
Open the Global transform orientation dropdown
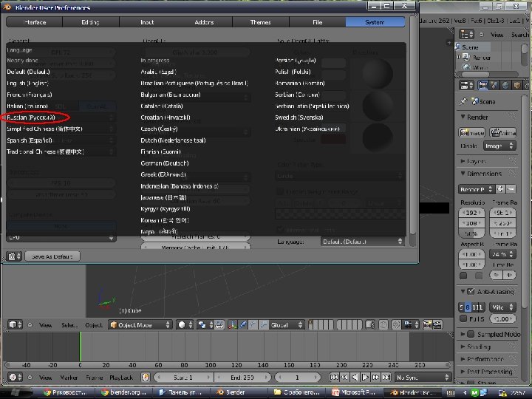[286, 325]
